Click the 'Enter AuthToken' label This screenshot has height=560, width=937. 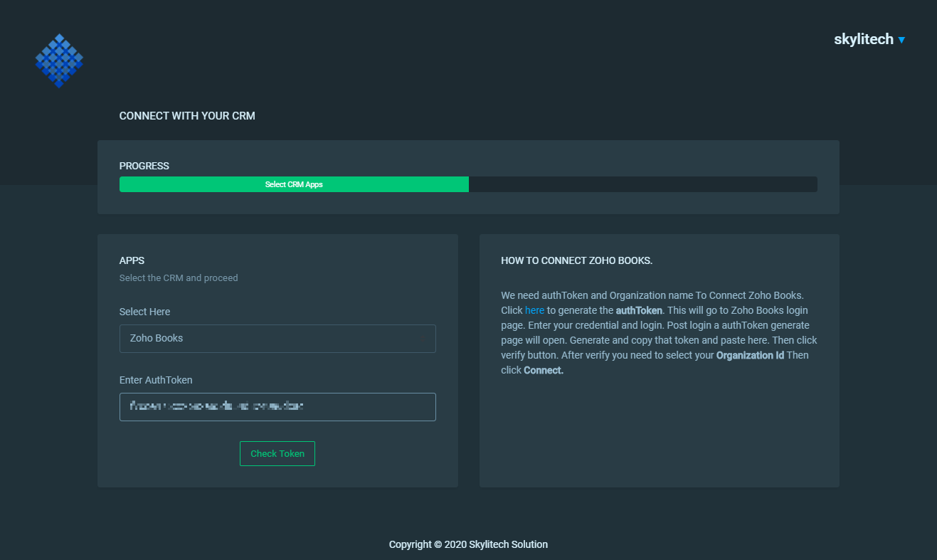coord(156,380)
